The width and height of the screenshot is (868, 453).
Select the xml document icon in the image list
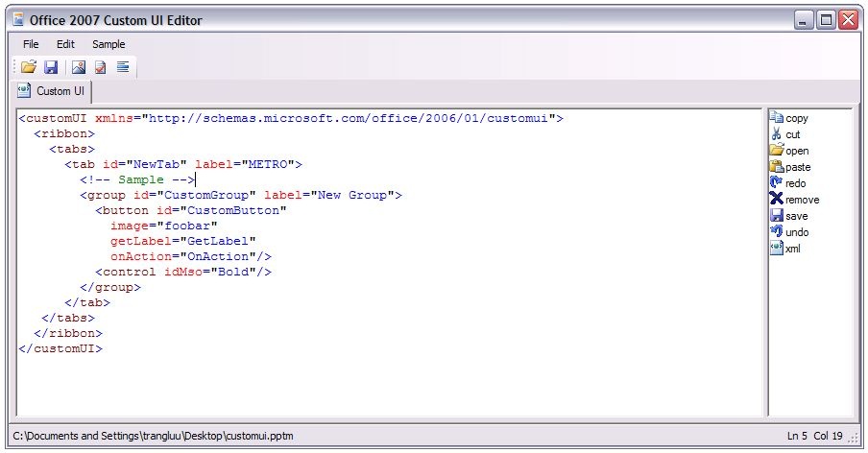click(777, 248)
